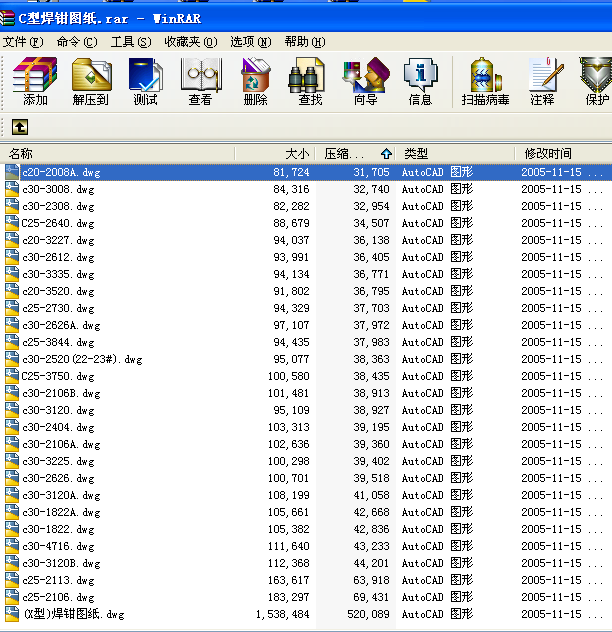Select file c30-2106A.dwg
This screenshot has height=632, width=612.
coord(61,444)
